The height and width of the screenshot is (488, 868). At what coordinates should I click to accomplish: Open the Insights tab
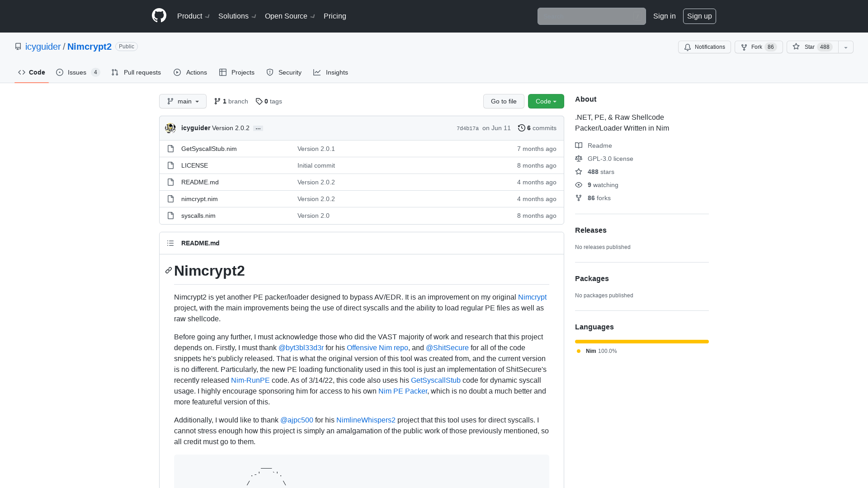point(330,72)
